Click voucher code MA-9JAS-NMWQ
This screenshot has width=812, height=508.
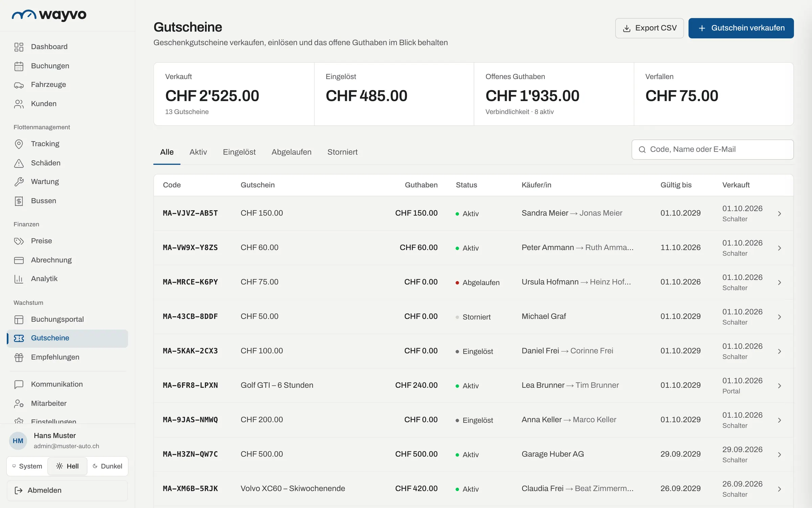(x=190, y=420)
